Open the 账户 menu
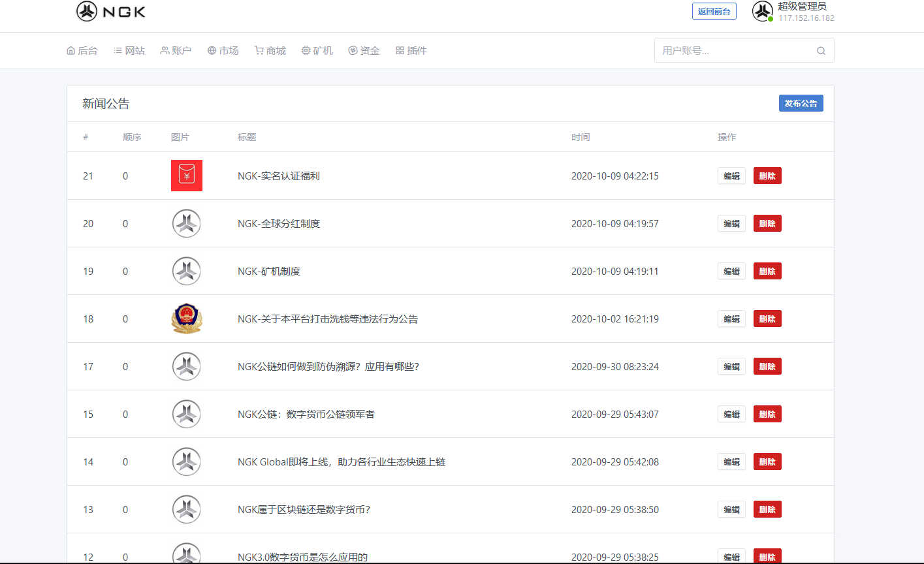This screenshot has height=564, width=924. (176, 50)
